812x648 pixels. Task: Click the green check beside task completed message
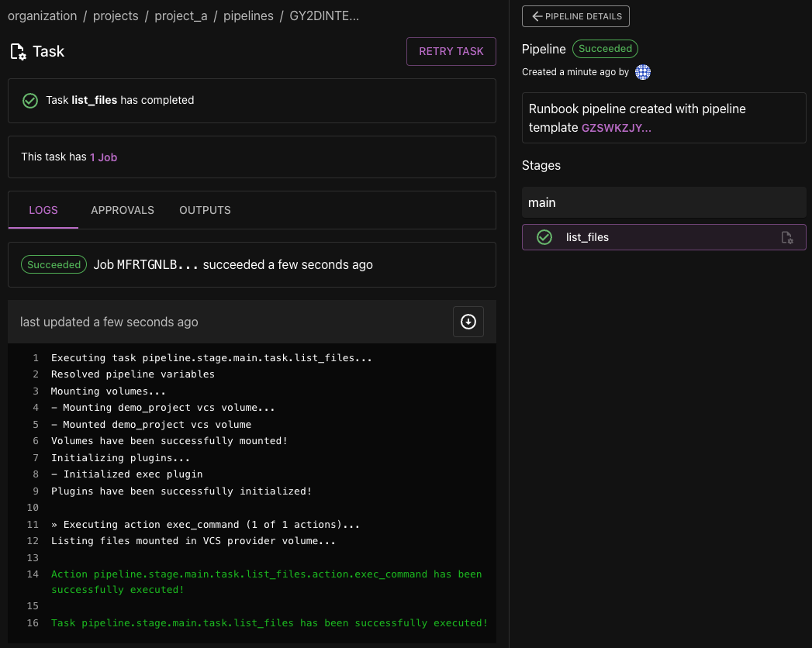pos(30,101)
